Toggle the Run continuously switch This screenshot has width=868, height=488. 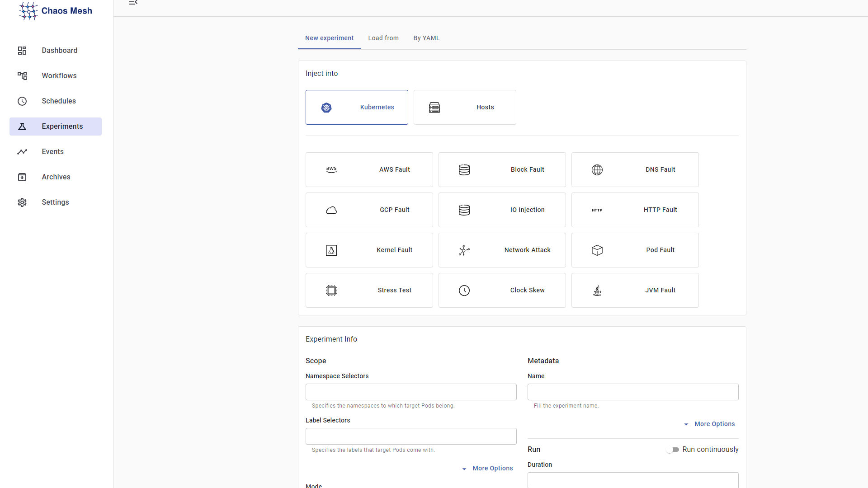coord(673,450)
